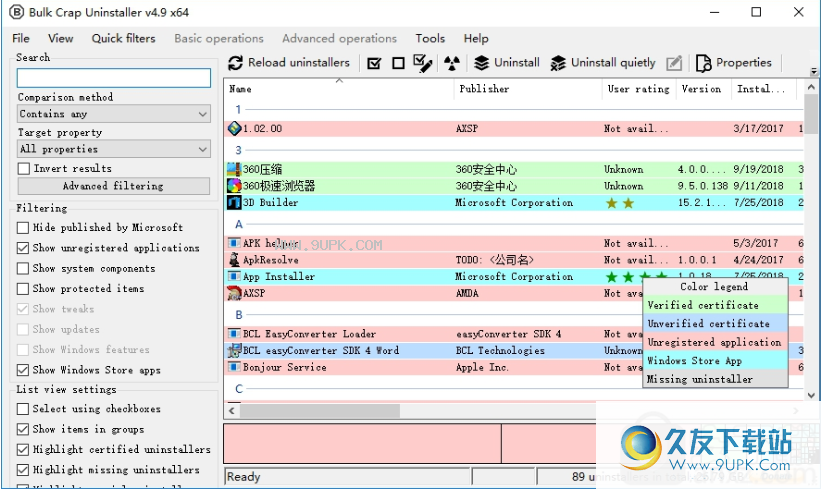The width and height of the screenshot is (822, 495).
Task: Click the deselect all empty-box toolbar icon
Action: pos(398,63)
